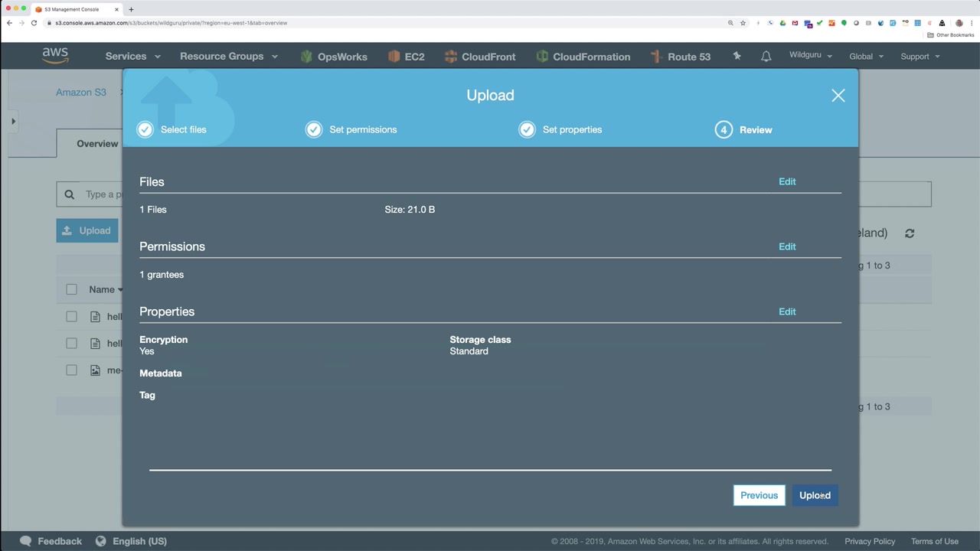The height and width of the screenshot is (551, 980).
Task: Click the "Size: 21.0 B" text
Action: tap(410, 210)
